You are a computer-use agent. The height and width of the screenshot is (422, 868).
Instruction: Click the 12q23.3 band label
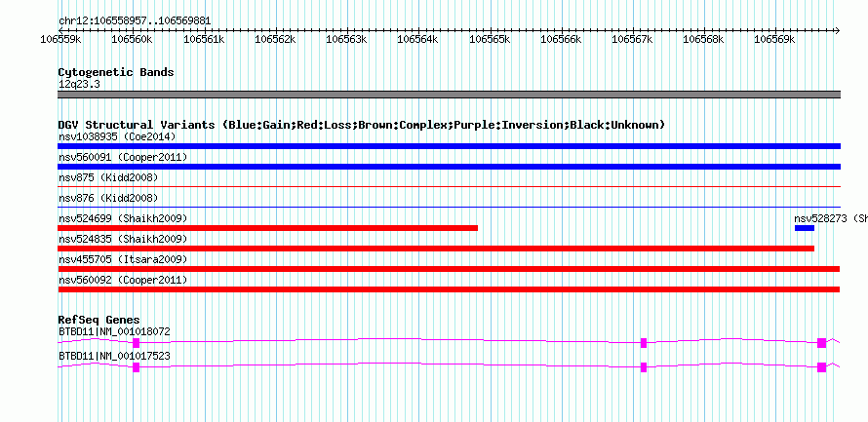79,85
